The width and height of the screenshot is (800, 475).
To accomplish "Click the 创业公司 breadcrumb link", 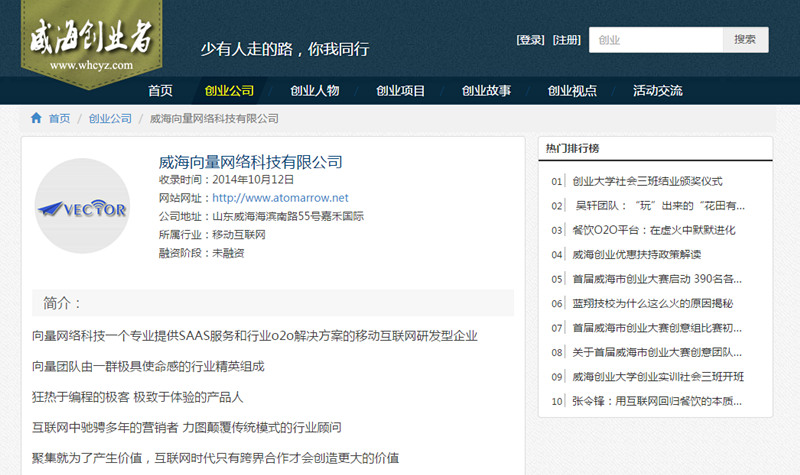I will click(110, 118).
